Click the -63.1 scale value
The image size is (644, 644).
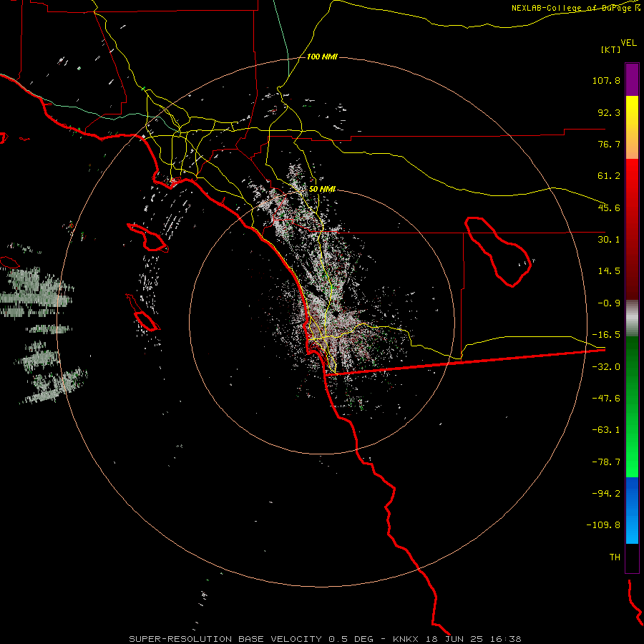606,430
